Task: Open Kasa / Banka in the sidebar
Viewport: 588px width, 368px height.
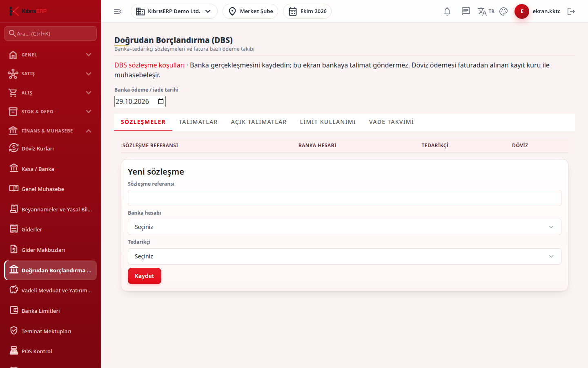Action: point(51,169)
